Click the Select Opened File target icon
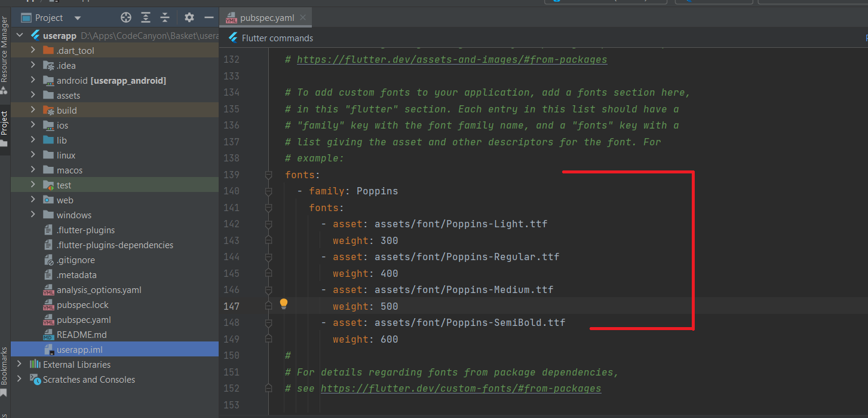 click(x=126, y=17)
